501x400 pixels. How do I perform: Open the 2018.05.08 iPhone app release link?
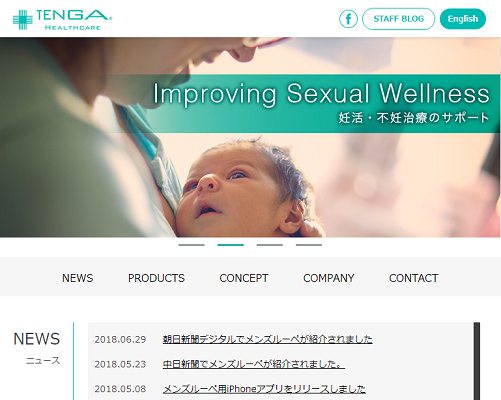pos(264,389)
